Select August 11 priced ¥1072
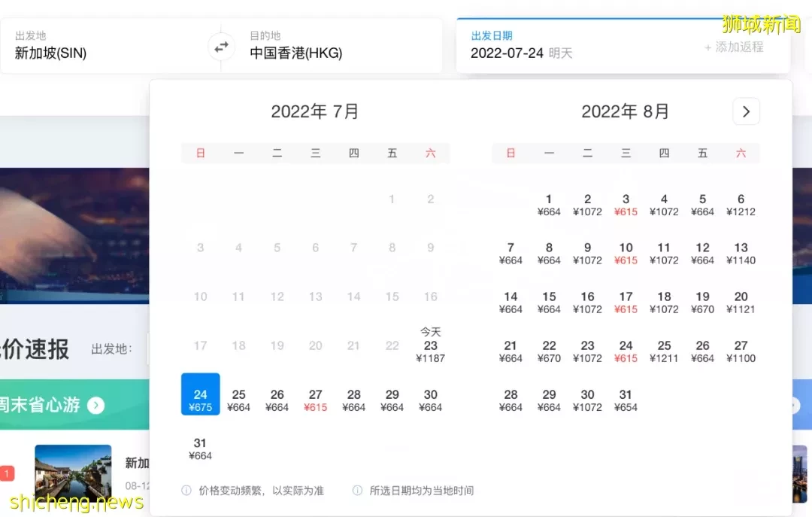The image size is (812, 517). pyautogui.click(x=664, y=254)
